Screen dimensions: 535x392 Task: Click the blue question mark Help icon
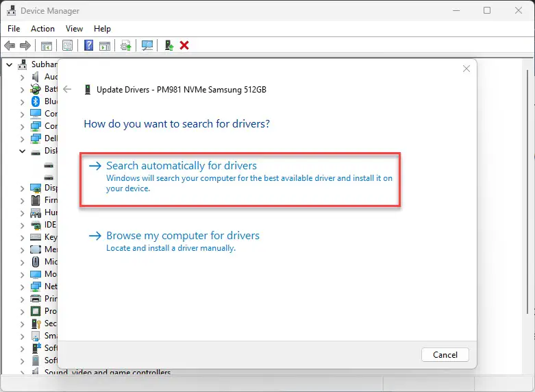(89, 45)
